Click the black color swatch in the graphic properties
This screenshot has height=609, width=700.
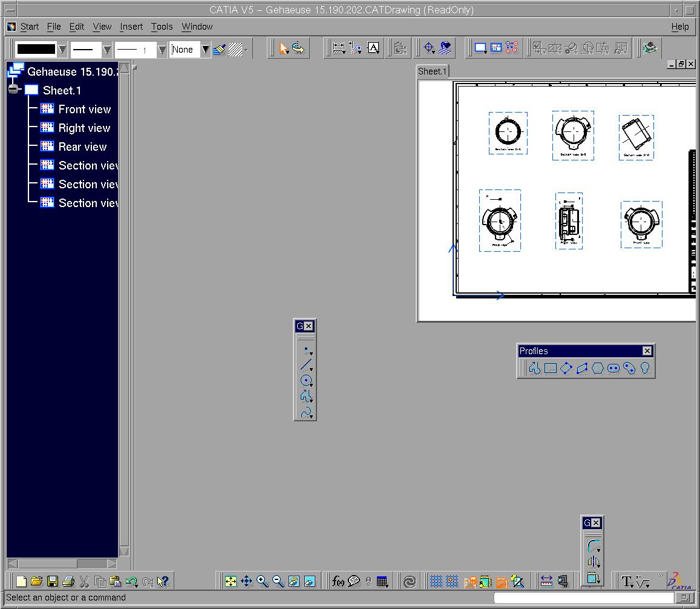click(36, 49)
